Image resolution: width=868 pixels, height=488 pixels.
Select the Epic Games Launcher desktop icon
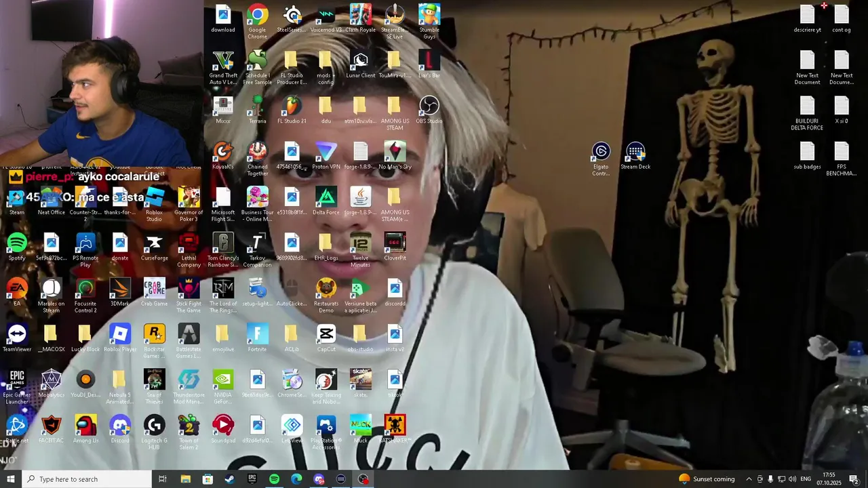(x=17, y=386)
